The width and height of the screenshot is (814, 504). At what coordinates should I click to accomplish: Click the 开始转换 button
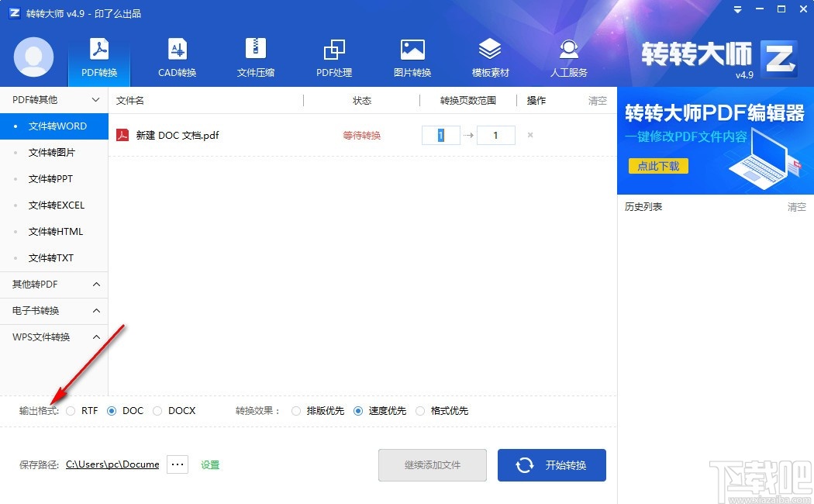tap(551, 464)
